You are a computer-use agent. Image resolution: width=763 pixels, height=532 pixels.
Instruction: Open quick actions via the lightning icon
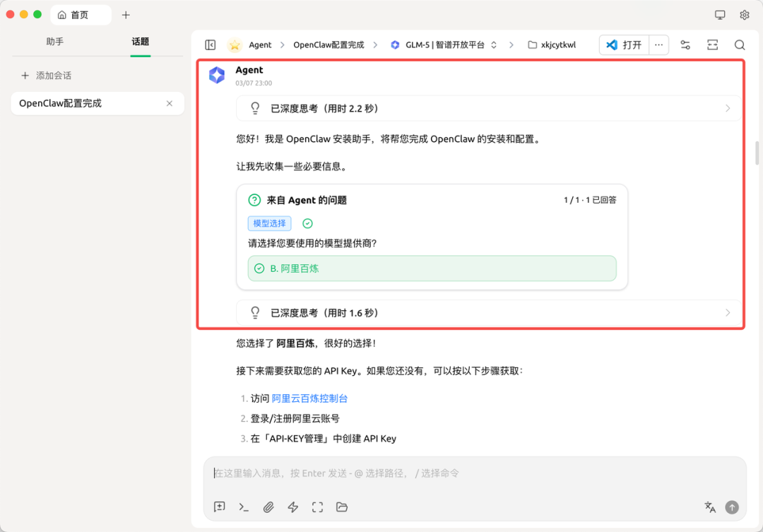point(292,507)
